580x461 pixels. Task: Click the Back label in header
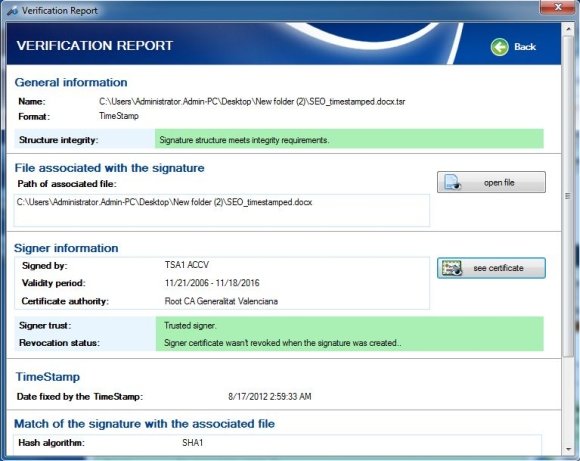(525, 47)
